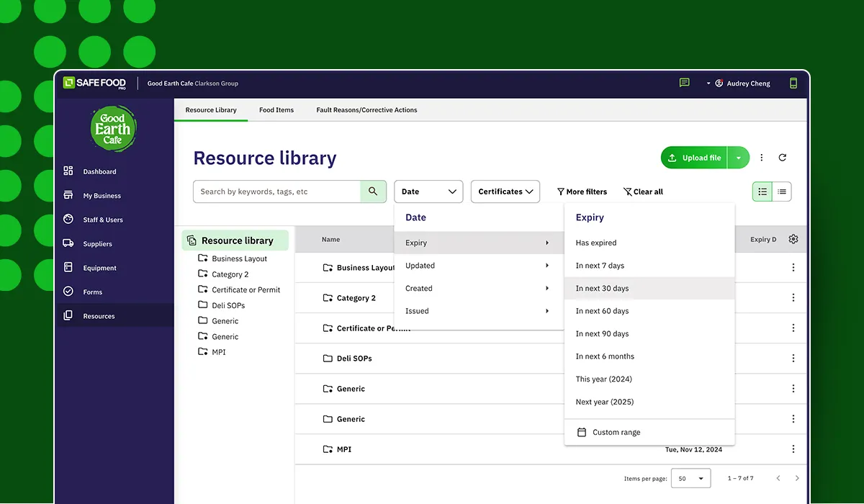Select In next 7 days

pos(649,266)
